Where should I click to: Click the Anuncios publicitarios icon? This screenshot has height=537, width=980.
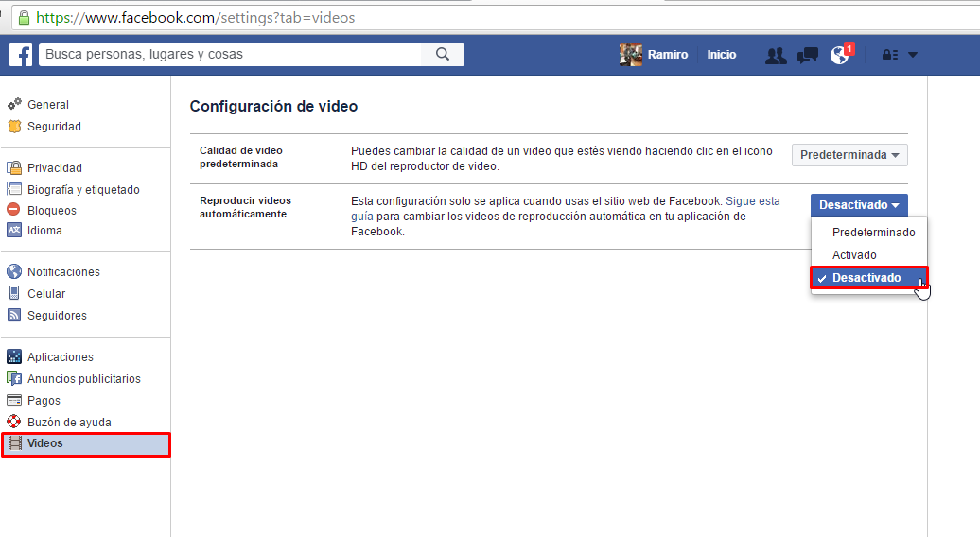[x=14, y=378]
